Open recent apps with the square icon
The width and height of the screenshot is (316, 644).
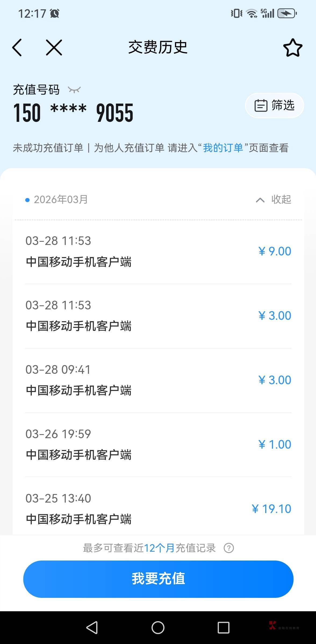tap(223, 628)
